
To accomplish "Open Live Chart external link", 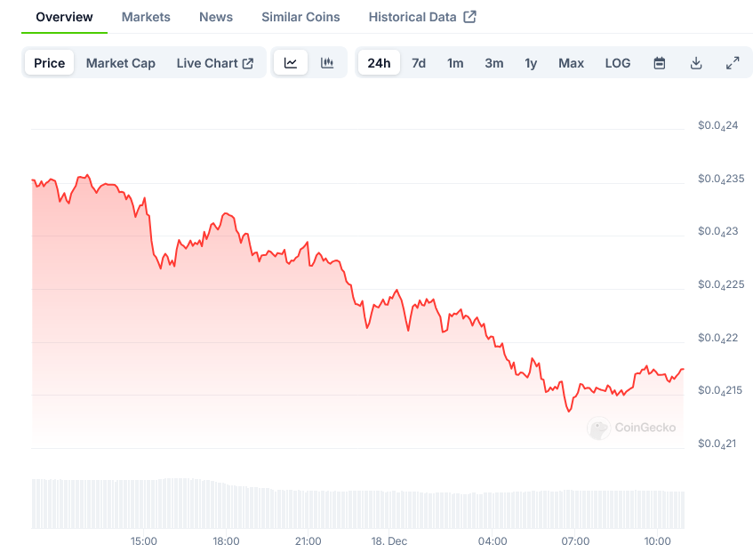I will coord(215,63).
